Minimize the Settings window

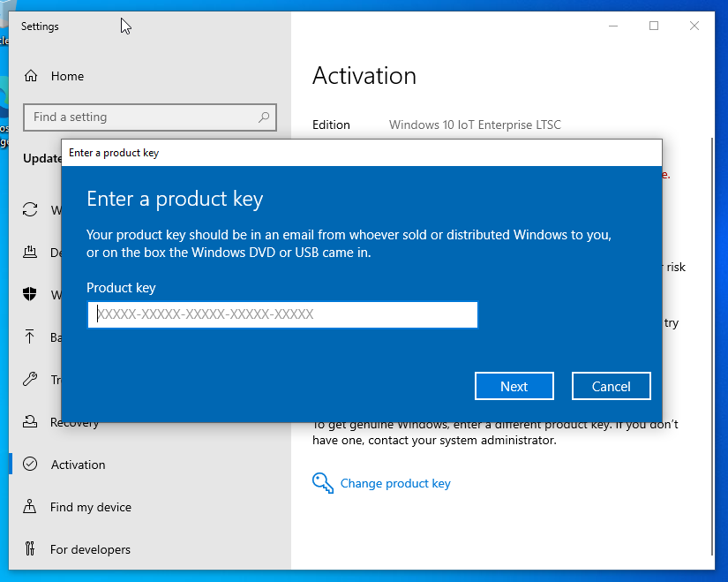[x=612, y=26]
